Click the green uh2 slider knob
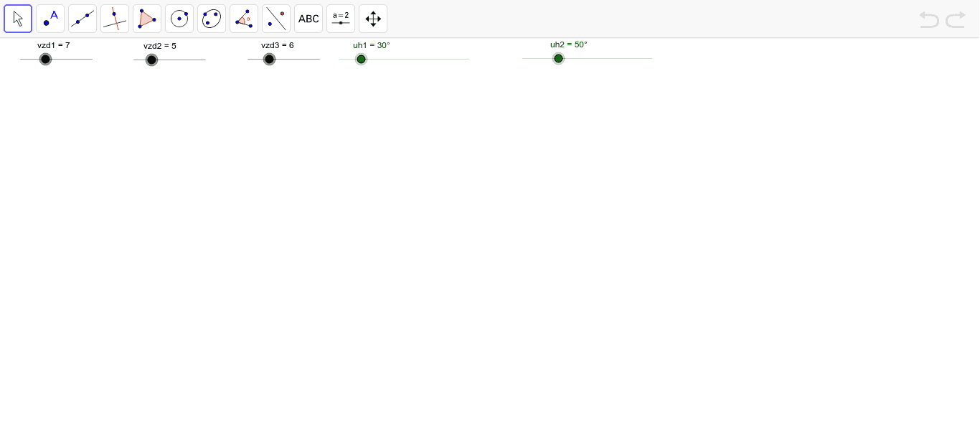The image size is (980, 439). pos(558,58)
